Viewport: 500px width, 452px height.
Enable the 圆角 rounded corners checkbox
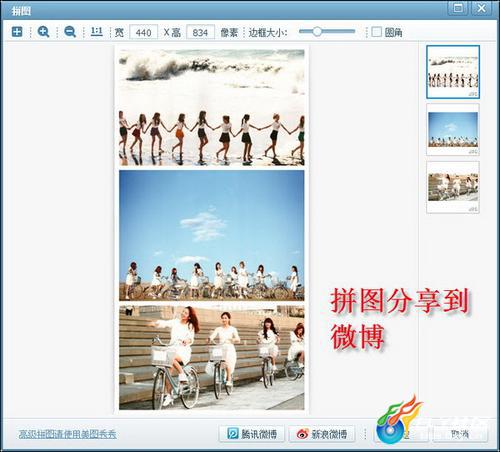[376, 32]
